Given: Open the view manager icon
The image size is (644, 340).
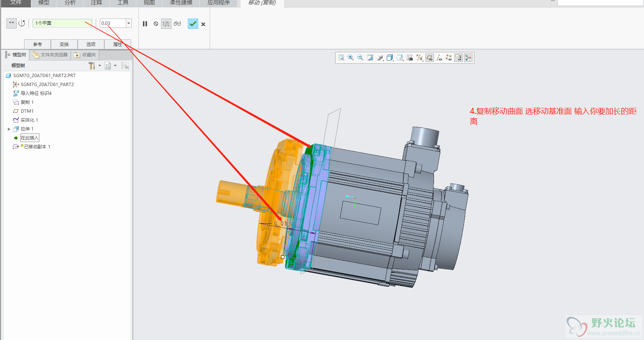Looking at the screenshot, I should [x=400, y=57].
